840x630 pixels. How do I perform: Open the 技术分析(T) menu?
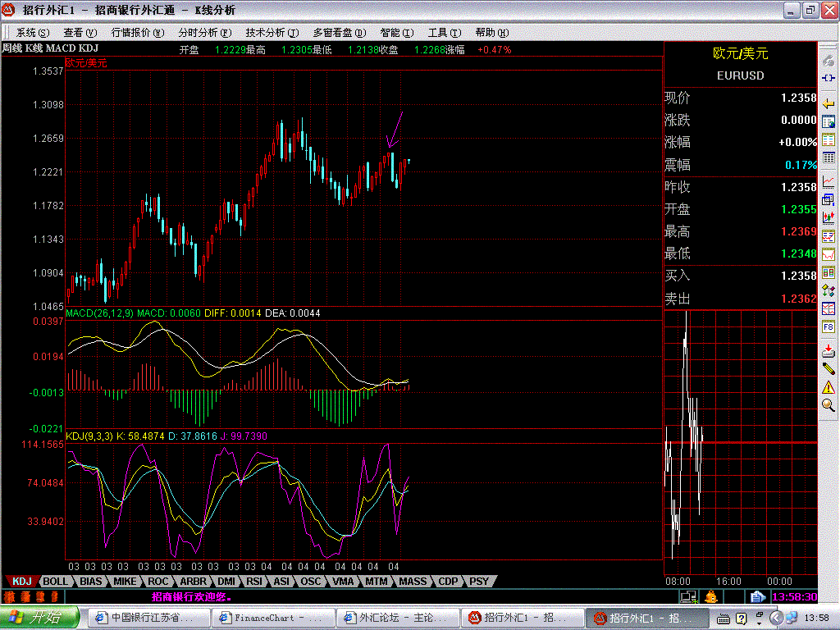click(x=272, y=33)
